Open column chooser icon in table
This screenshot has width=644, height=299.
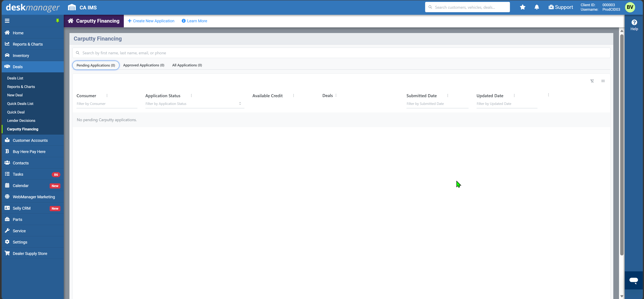click(603, 81)
